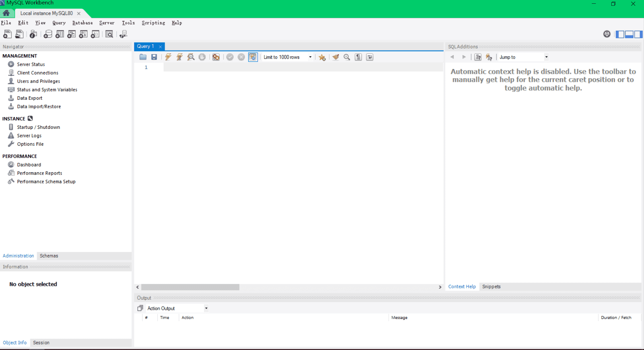Toggle display of invisible characters
This screenshot has height=350, width=644.
click(x=358, y=57)
